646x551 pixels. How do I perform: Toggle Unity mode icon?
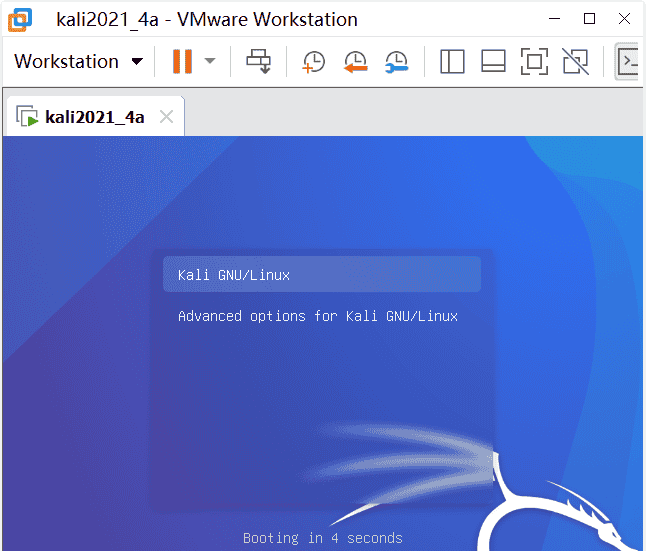tap(575, 62)
